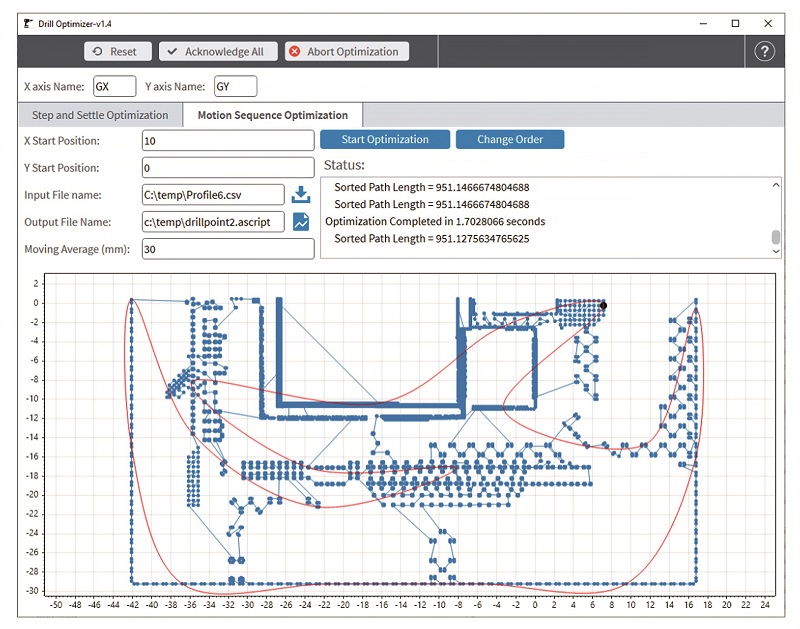Close the Drill Optimizer window

coord(768,23)
